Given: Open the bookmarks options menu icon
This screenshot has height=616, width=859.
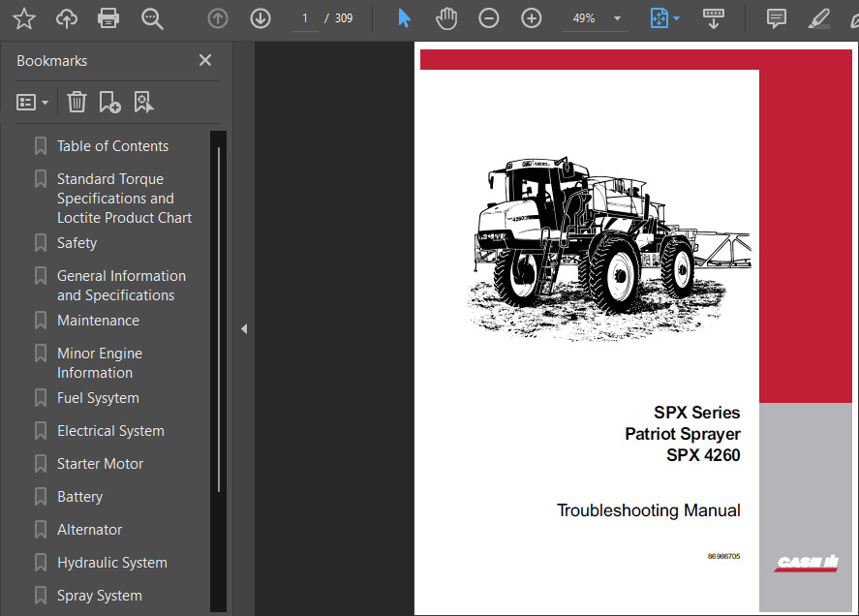Looking at the screenshot, I should coord(32,103).
